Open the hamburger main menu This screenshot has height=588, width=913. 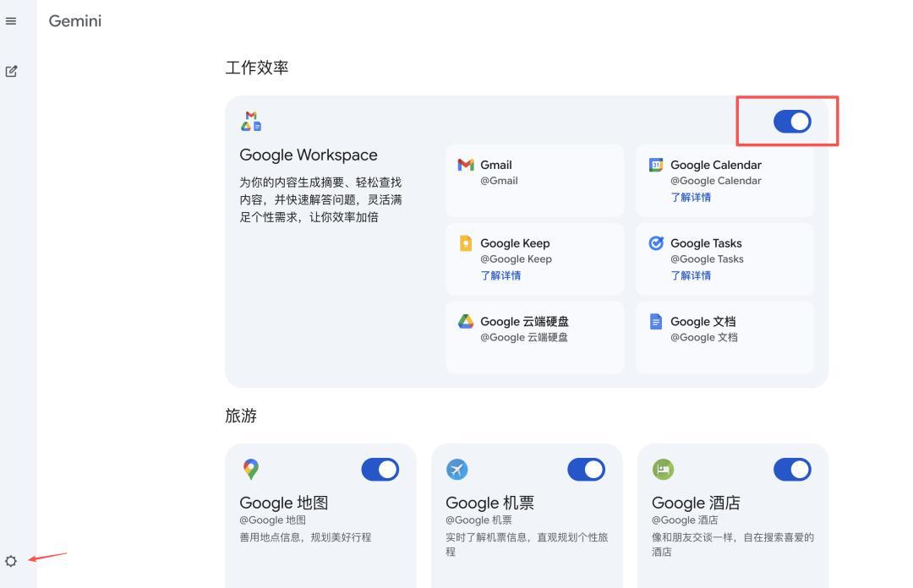coord(11,21)
